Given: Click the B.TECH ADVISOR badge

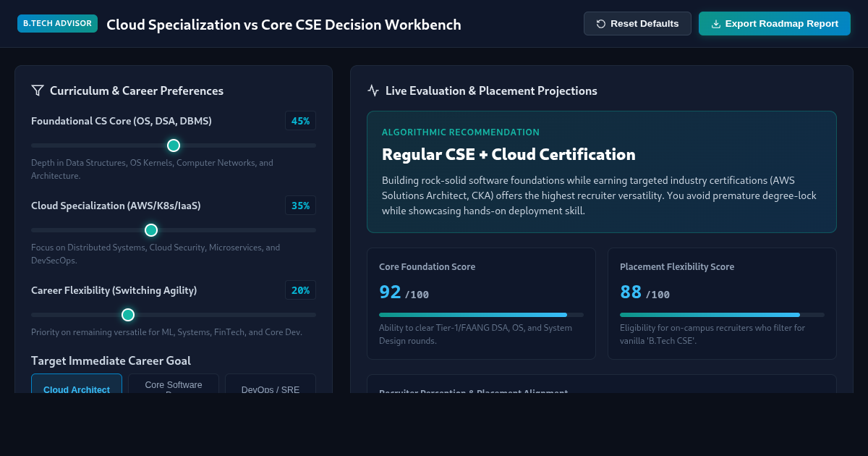Looking at the screenshot, I should (57, 23).
